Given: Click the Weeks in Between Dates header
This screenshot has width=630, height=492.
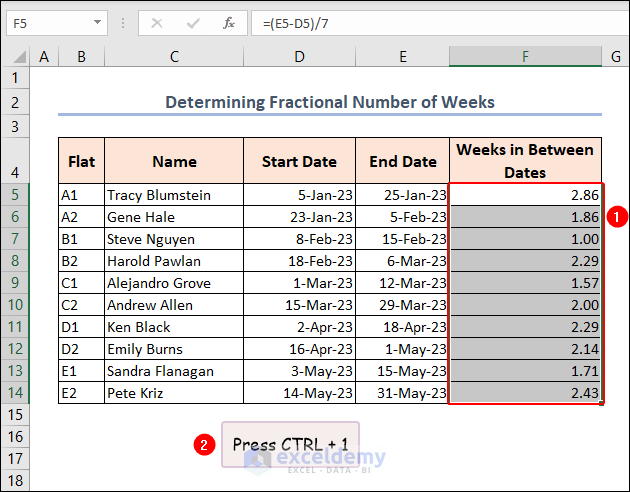Looking at the screenshot, I should [525, 161].
